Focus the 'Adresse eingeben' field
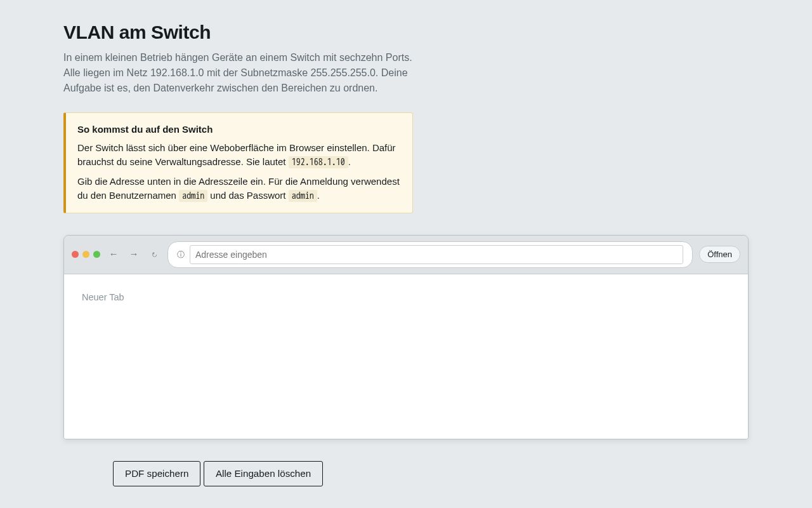This screenshot has height=508, width=812. coord(436,255)
